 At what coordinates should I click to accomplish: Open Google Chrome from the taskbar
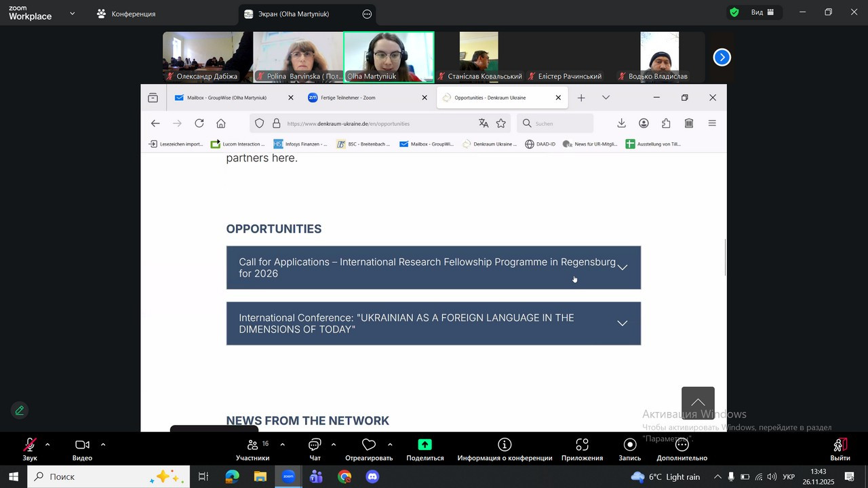click(x=344, y=476)
